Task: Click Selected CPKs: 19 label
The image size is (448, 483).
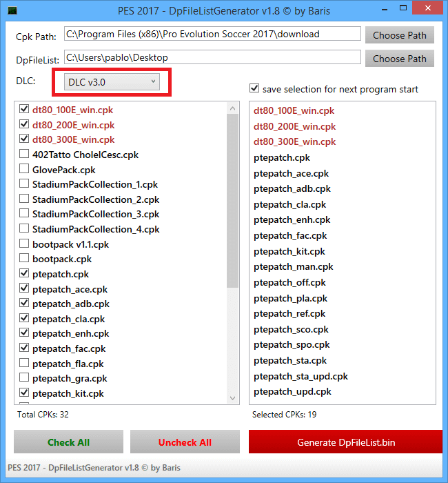Action: pos(284,415)
